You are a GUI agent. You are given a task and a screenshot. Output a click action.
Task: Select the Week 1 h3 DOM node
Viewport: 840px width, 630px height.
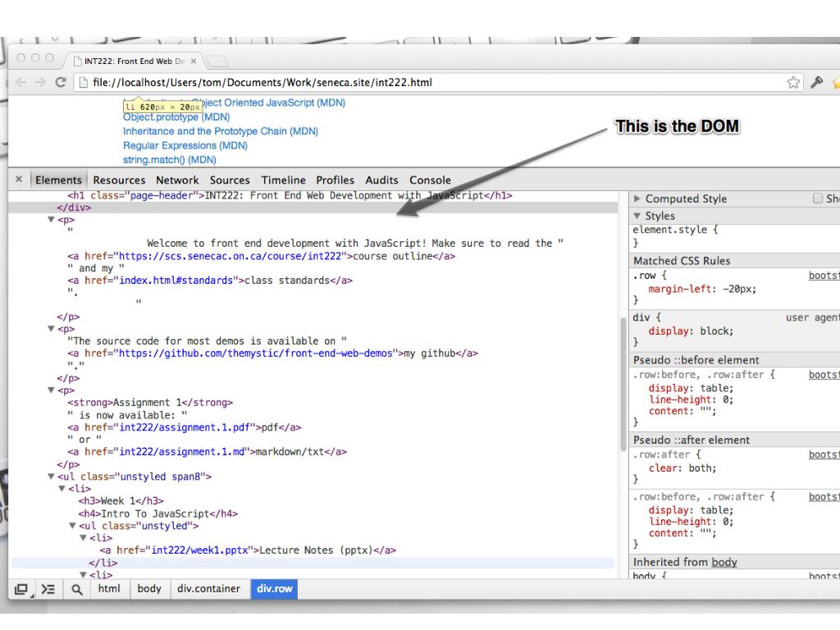121,501
